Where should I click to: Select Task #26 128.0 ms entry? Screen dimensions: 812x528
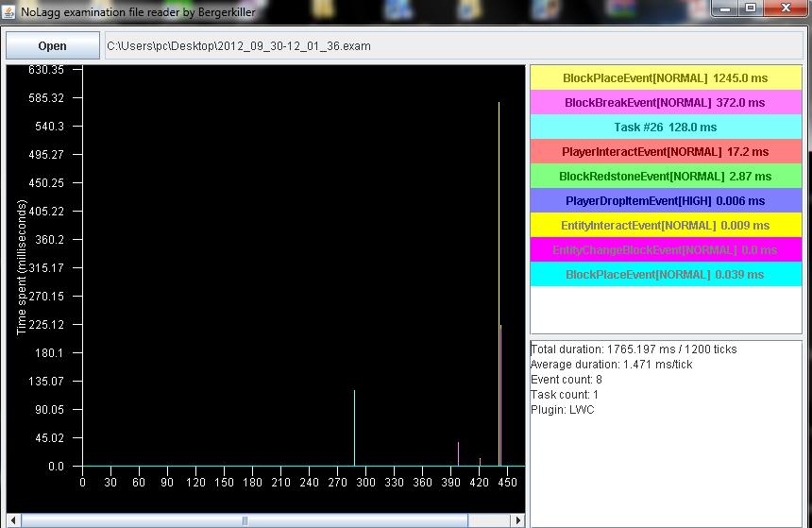pyautogui.click(x=666, y=127)
